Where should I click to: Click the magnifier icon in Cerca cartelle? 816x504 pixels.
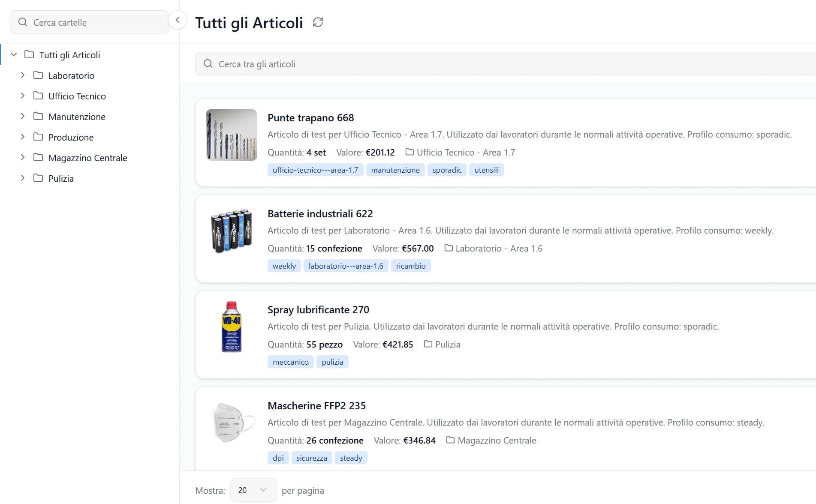(23, 22)
